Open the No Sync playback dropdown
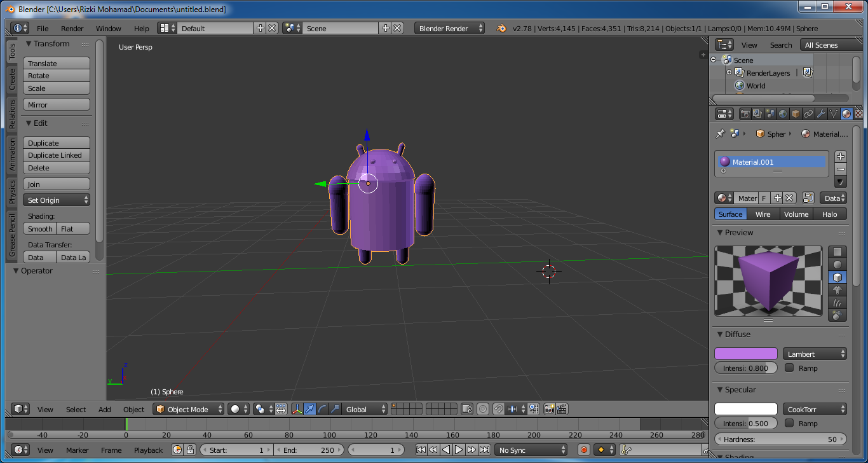 [531, 450]
